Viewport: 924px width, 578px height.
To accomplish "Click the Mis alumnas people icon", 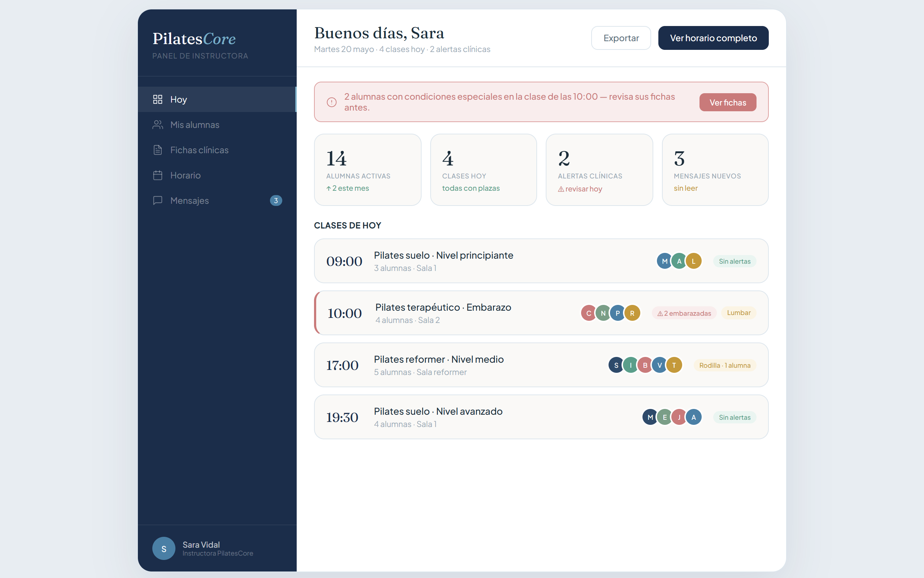I will (x=158, y=125).
